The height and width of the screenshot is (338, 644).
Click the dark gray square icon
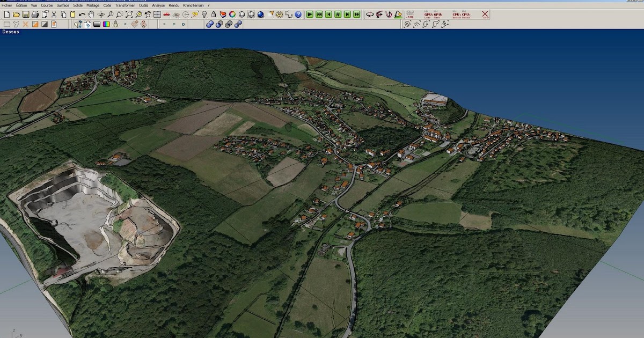[x=45, y=24]
